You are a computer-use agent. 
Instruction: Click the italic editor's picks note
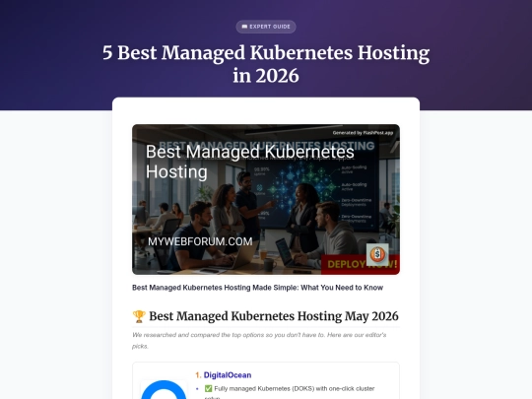click(x=259, y=340)
